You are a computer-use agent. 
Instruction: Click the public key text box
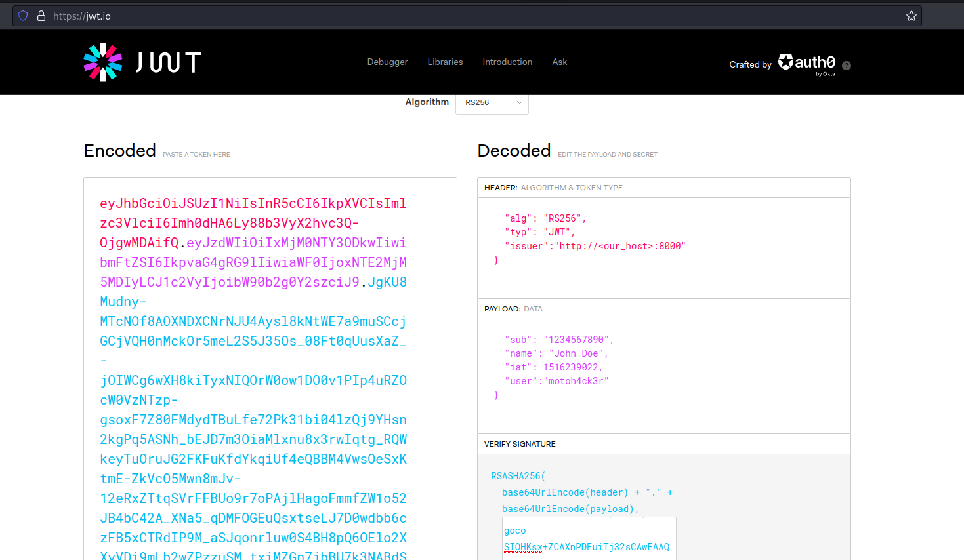coord(589,539)
